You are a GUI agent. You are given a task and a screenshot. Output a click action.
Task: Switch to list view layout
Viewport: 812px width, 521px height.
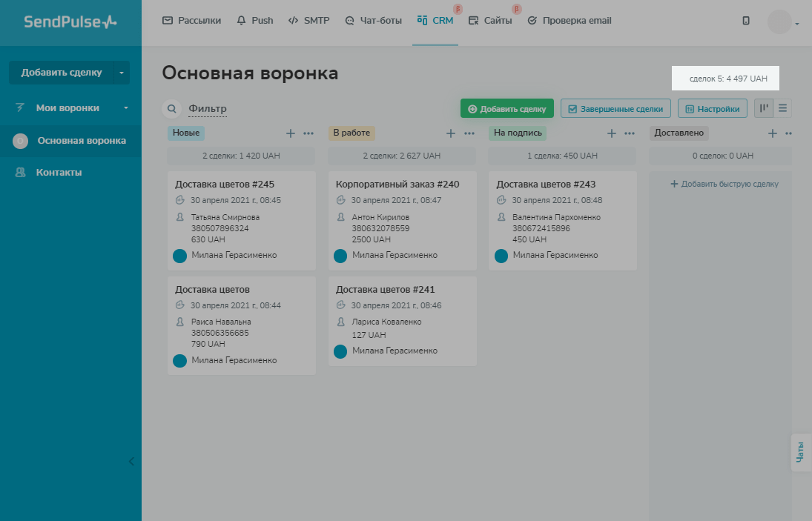(x=782, y=109)
